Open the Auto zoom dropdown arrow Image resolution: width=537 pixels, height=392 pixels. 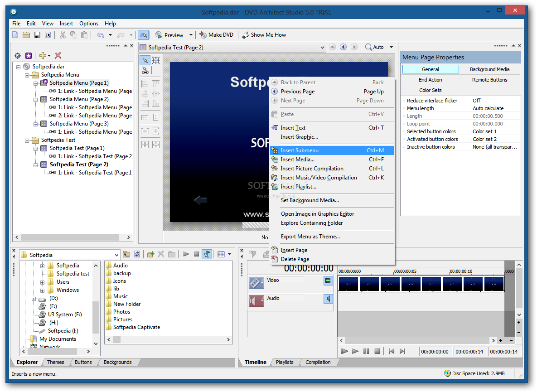pyautogui.click(x=391, y=47)
